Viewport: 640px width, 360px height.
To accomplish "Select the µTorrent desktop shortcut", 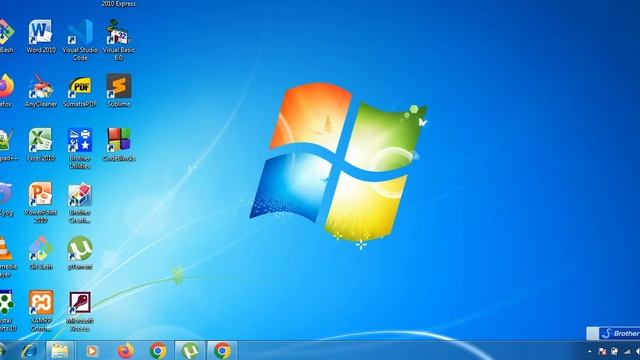I will point(80,253).
